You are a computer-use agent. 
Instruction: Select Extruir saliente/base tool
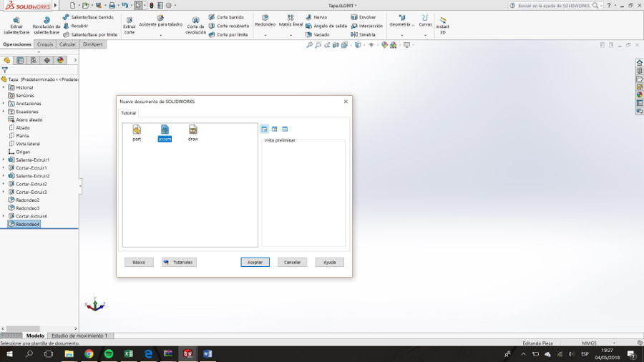pyautogui.click(x=16, y=26)
